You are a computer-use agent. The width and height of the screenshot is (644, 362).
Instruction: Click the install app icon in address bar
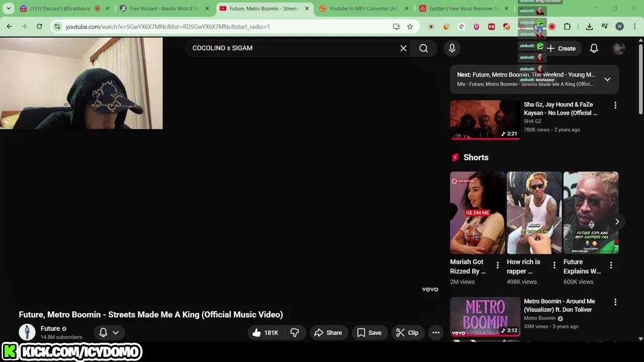[396, 27]
